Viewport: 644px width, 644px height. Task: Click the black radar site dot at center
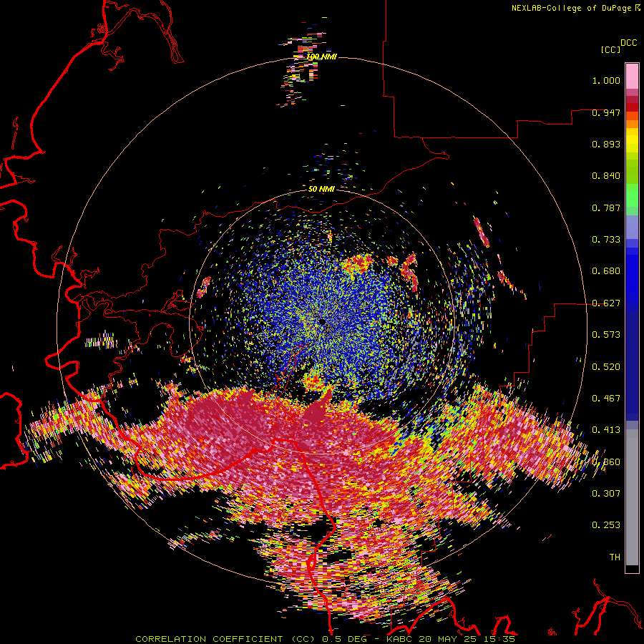click(321, 322)
